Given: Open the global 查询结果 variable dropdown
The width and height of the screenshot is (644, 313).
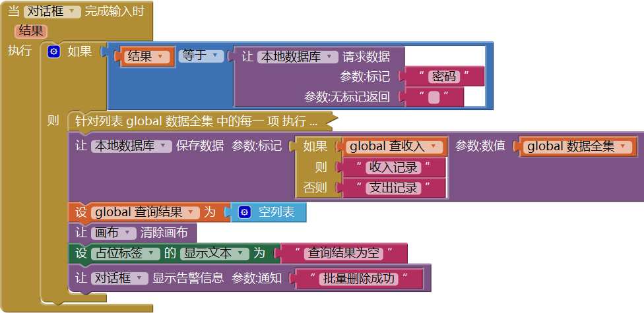Looking at the screenshot, I should [x=145, y=212].
